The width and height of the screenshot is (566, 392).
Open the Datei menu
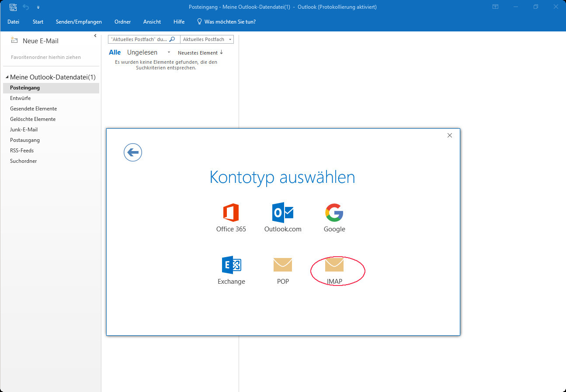point(13,22)
